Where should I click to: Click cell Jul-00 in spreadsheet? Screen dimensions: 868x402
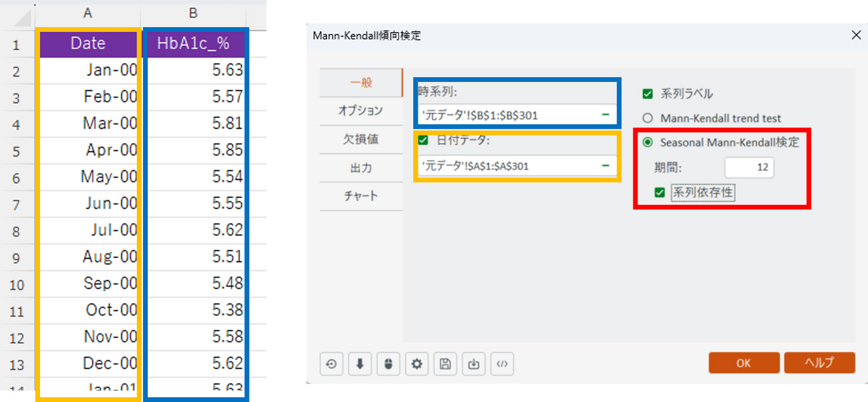88,230
